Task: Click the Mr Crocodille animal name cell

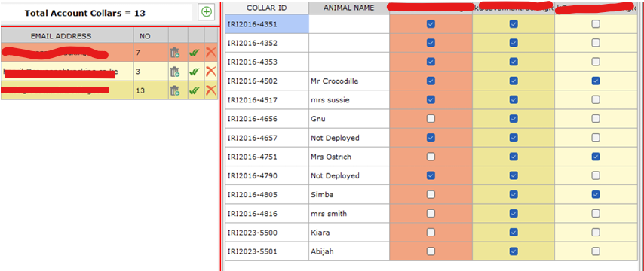Action: pyautogui.click(x=349, y=81)
